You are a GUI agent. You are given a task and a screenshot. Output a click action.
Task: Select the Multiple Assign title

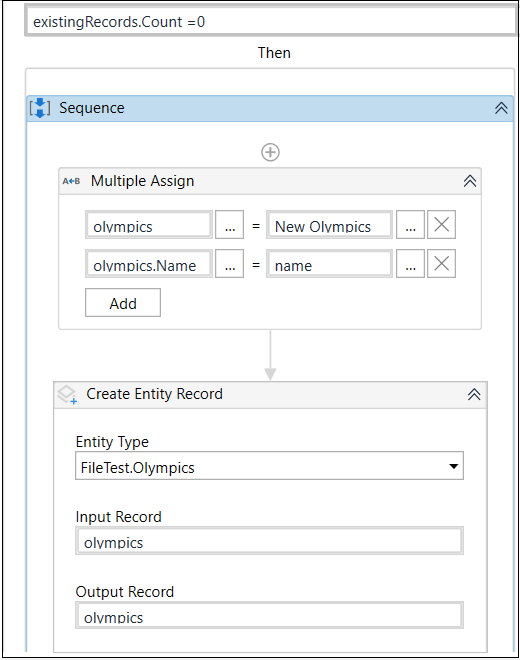[143, 181]
